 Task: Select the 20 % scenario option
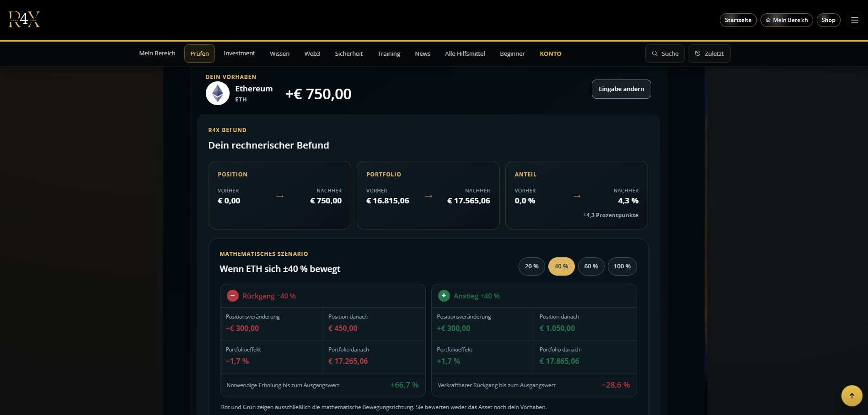[x=531, y=266]
